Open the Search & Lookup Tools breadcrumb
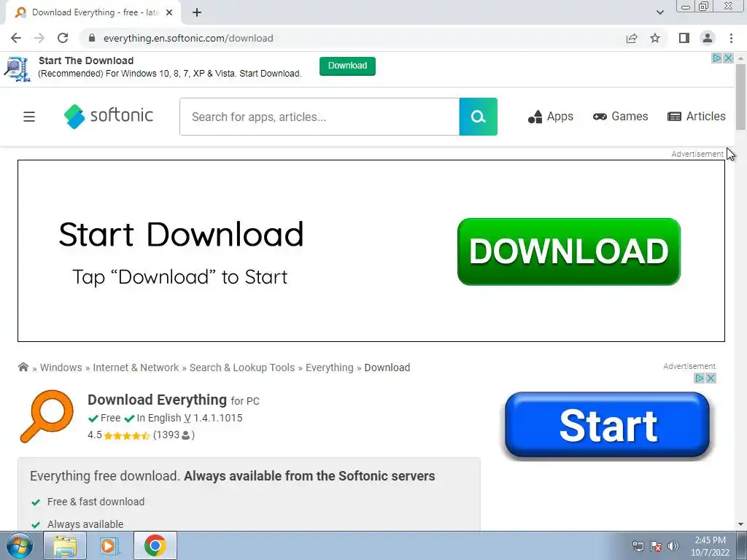 242,367
